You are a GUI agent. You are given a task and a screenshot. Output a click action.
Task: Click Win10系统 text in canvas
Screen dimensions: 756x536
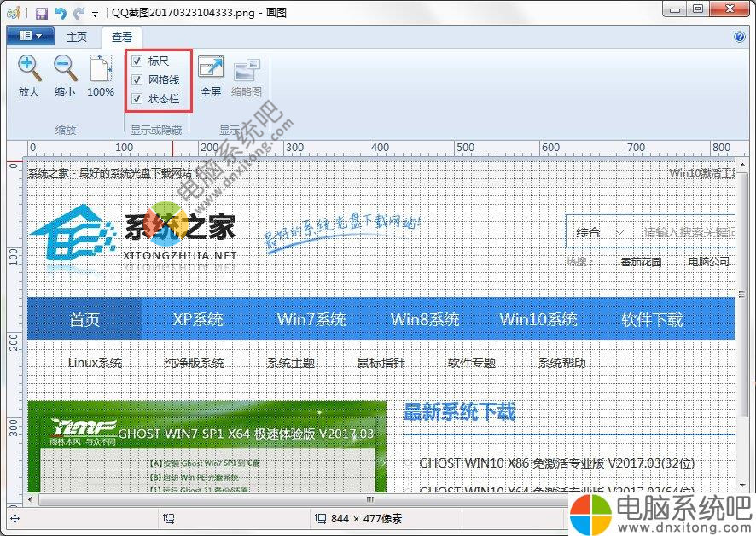point(538,319)
